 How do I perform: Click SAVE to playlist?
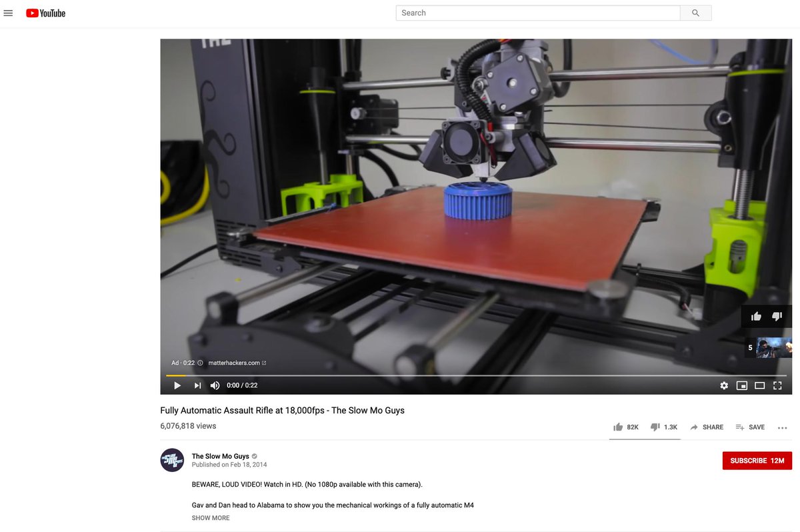point(750,427)
